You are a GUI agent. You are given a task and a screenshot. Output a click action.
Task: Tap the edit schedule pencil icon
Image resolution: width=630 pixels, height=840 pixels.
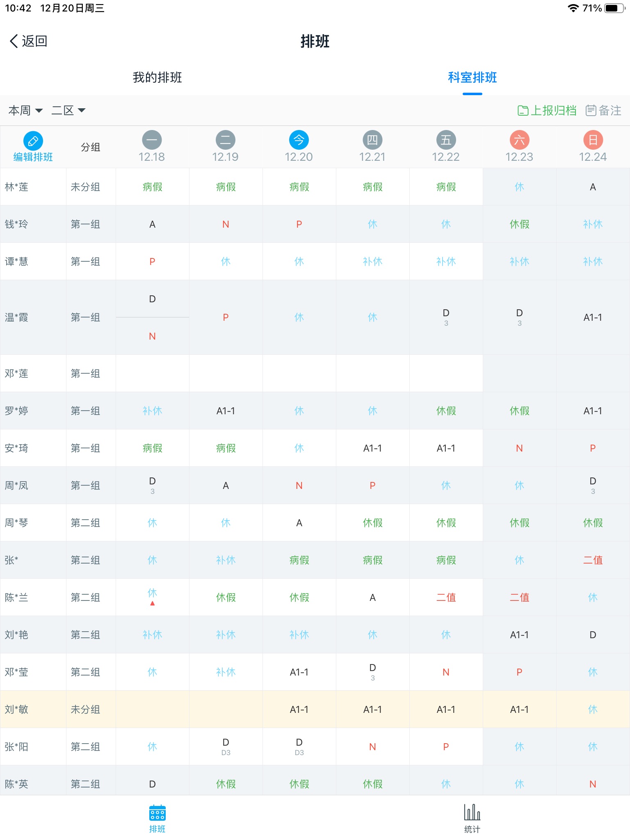[x=33, y=141]
